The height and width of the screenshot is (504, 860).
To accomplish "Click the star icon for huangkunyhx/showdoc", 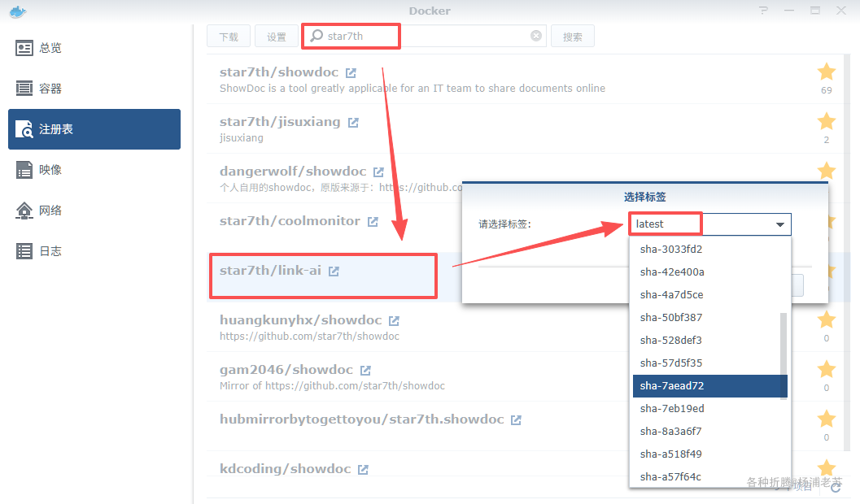I will (x=826, y=320).
